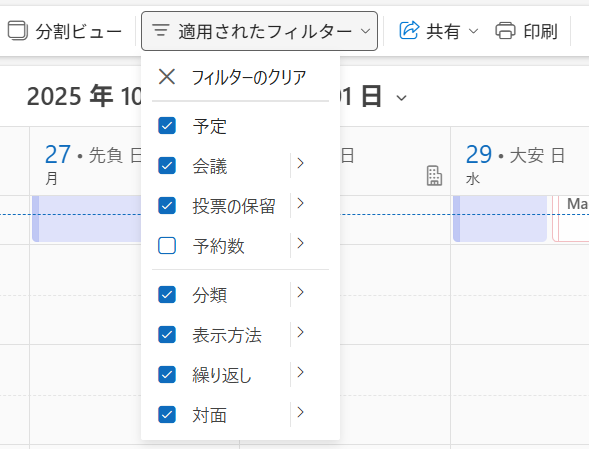This screenshot has width=589, height=449.
Task: Uncheck the 投票の保留 checkbox
Action: (x=167, y=206)
